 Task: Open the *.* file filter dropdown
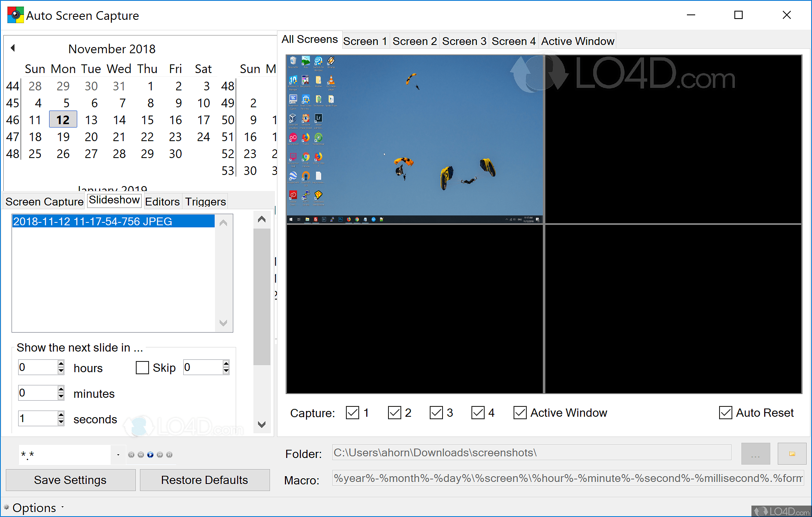pyautogui.click(x=118, y=455)
